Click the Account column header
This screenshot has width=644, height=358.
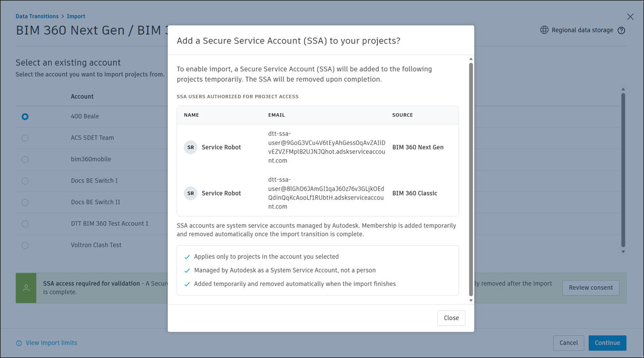(x=82, y=96)
